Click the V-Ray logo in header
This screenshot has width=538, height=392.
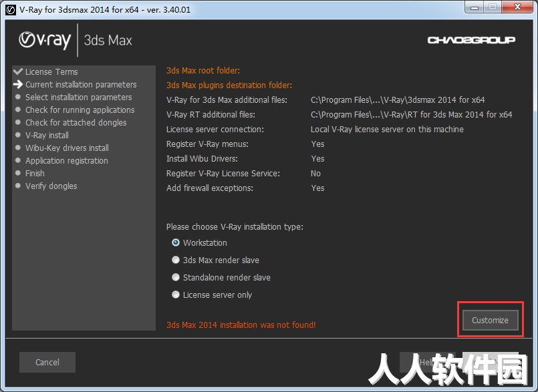[x=45, y=41]
